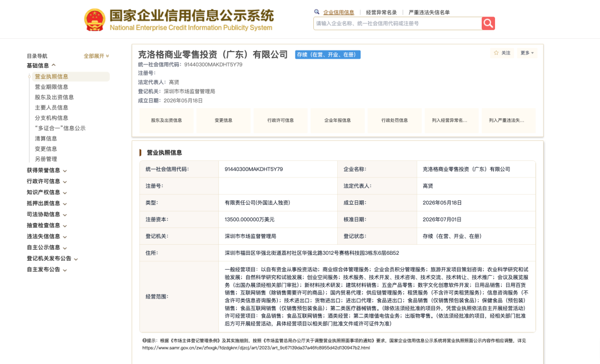Click the star icon beside 关注
Screen dimensions: 600x364
(496, 53)
